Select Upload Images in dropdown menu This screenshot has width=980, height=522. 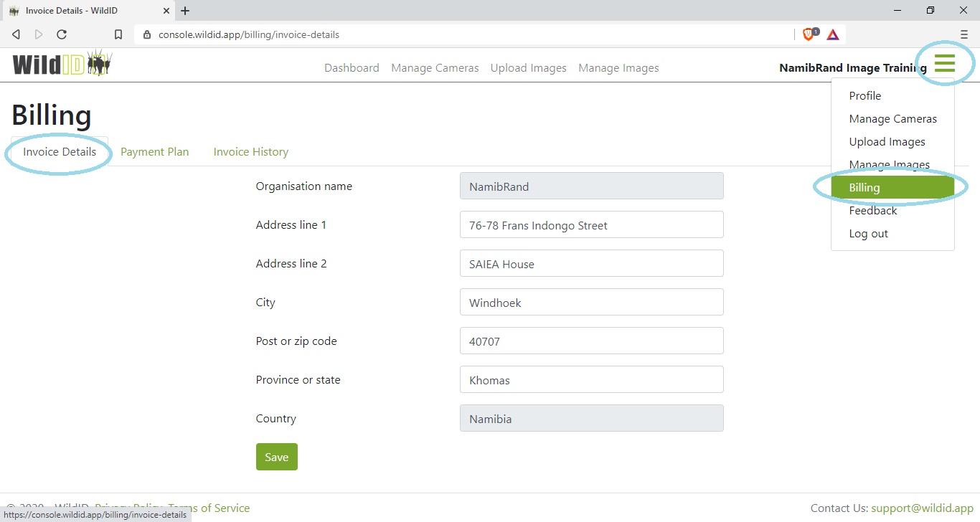pyautogui.click(x=892, y=142)
